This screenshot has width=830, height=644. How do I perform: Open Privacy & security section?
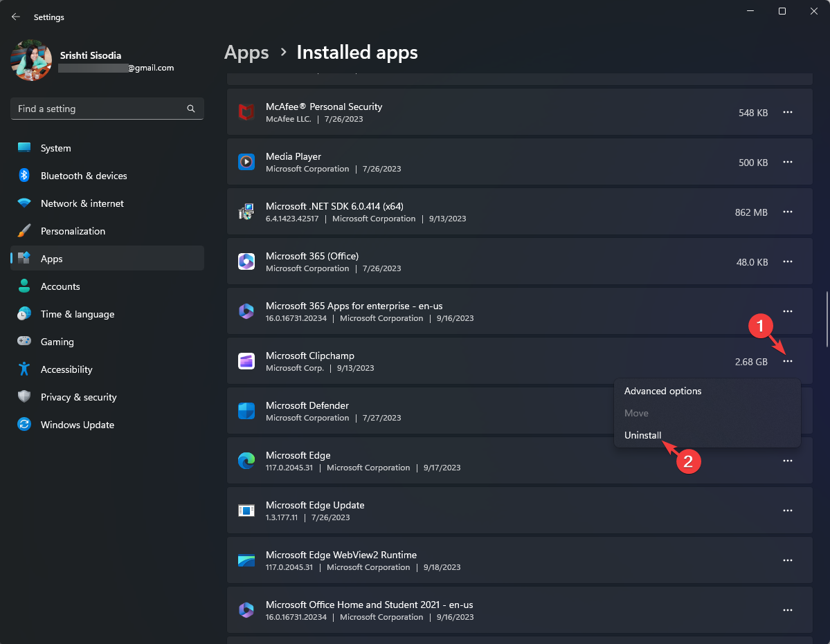pos(107,397)
